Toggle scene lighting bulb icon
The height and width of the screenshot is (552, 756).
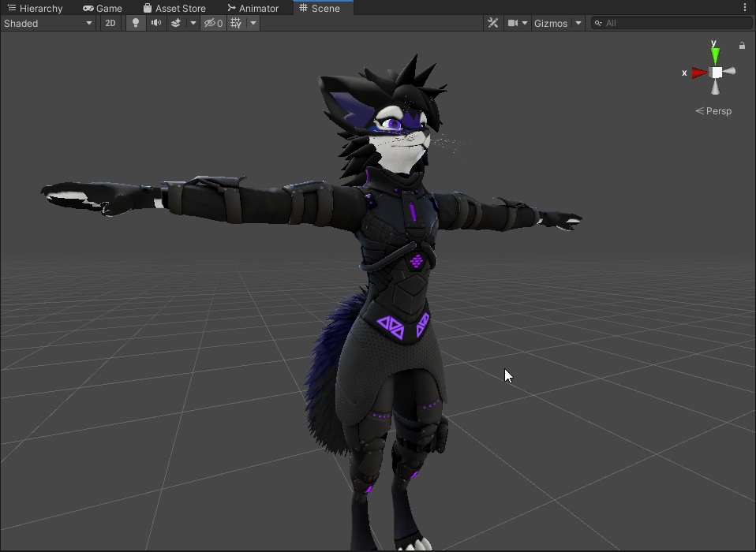pos(136,23)
